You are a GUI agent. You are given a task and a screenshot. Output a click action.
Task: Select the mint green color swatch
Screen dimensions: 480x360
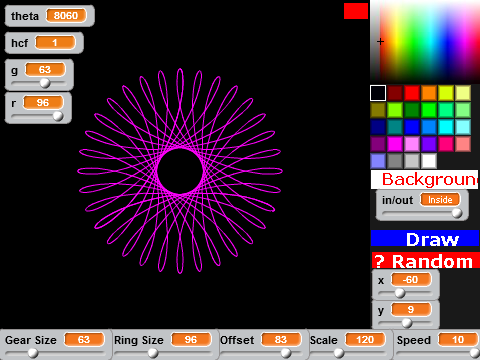pos(446,110)
